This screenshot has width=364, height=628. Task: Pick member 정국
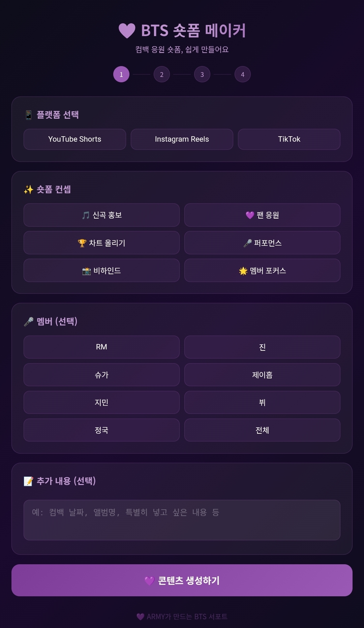[x=101, y=430]
